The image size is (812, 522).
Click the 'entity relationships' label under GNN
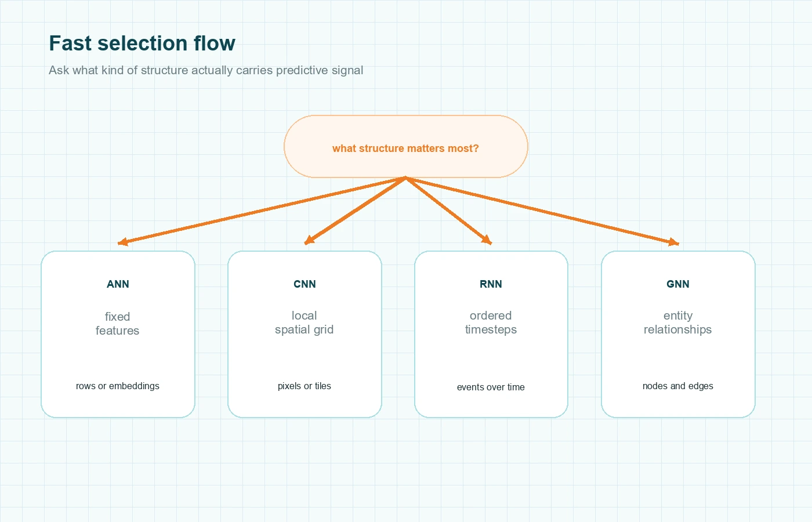point(677,322)
